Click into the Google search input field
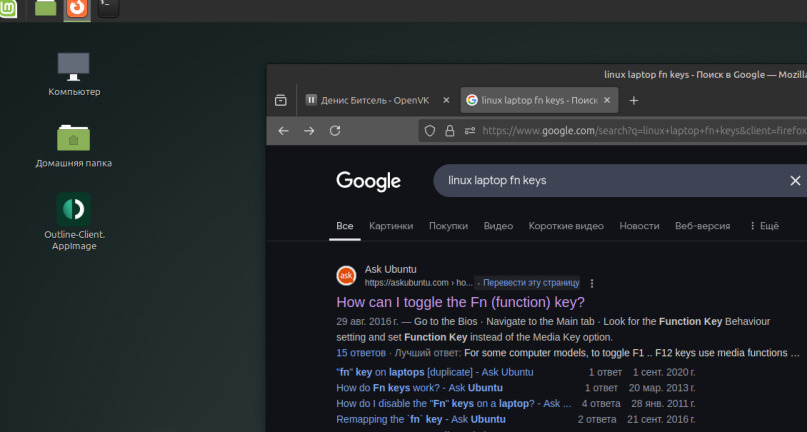The width and height of the screenshot is (807, 432). point(600,181)
